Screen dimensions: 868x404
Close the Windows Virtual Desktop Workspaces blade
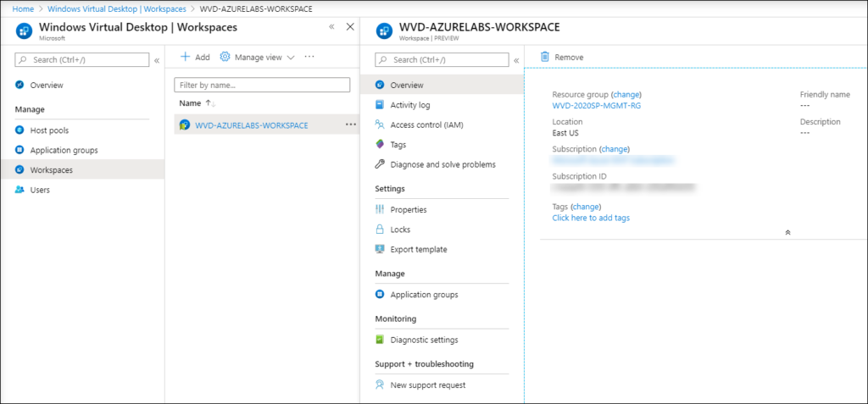350,26
